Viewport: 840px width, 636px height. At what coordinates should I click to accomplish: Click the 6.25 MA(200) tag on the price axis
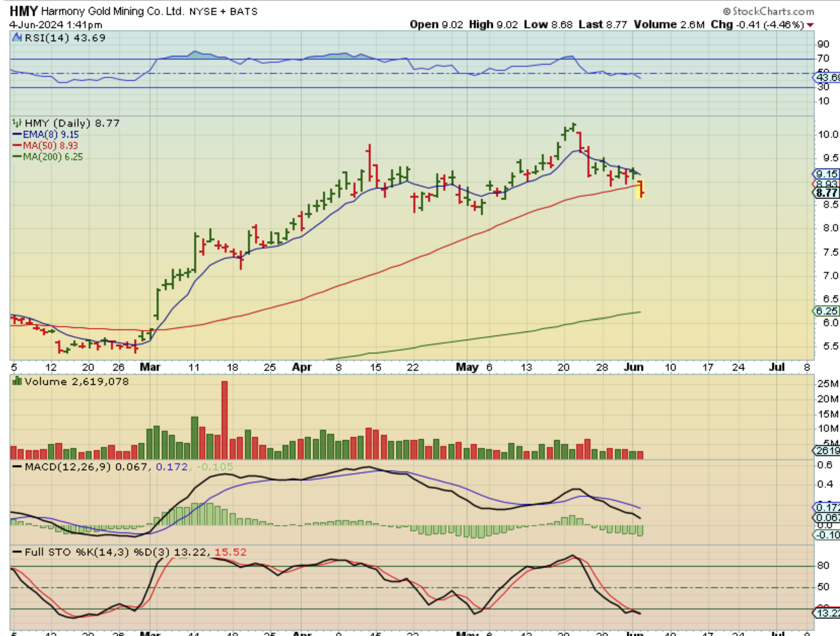click(x=826, y=311)
